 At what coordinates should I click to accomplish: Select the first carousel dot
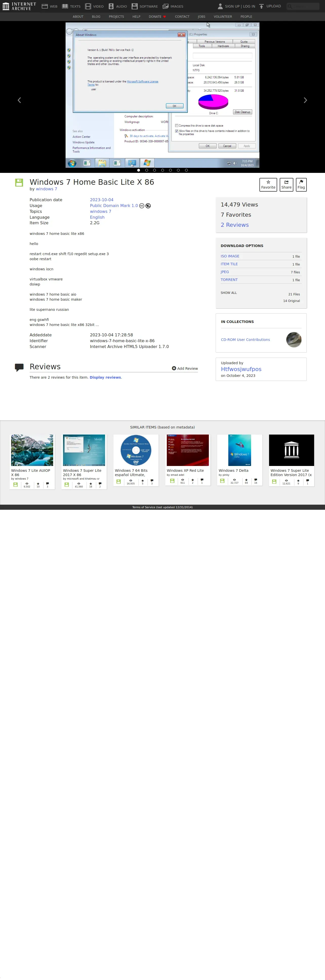(x=138, y=170)
